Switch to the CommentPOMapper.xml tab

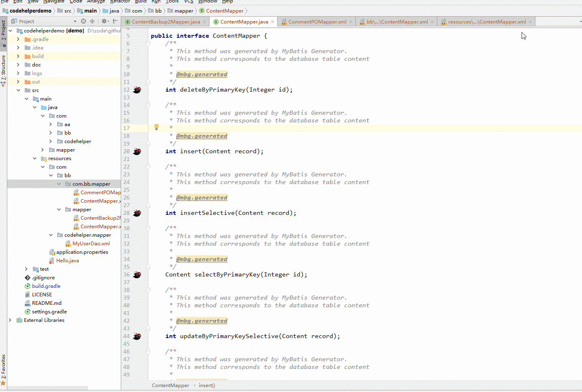pyautogui.click(x=317, y=22)
